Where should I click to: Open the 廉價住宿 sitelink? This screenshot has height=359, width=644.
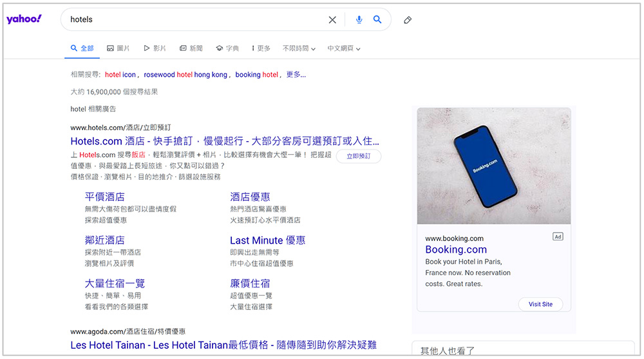click(x=250, y=284)
